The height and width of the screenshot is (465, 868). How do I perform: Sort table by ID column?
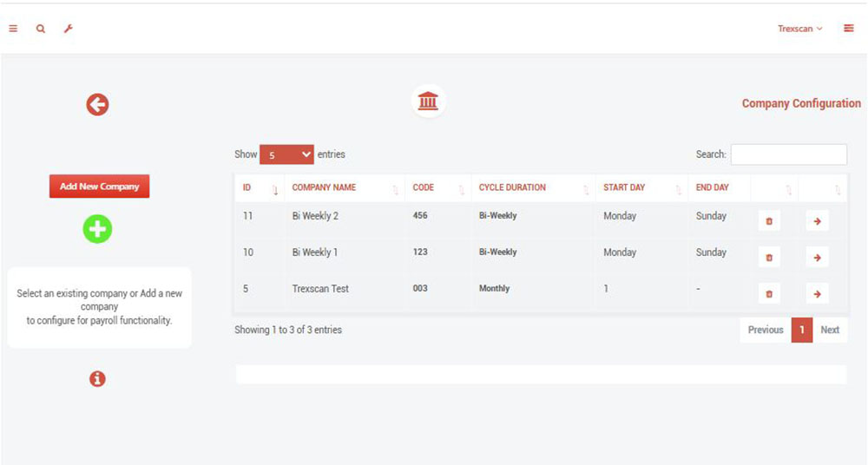click(259, 187)
